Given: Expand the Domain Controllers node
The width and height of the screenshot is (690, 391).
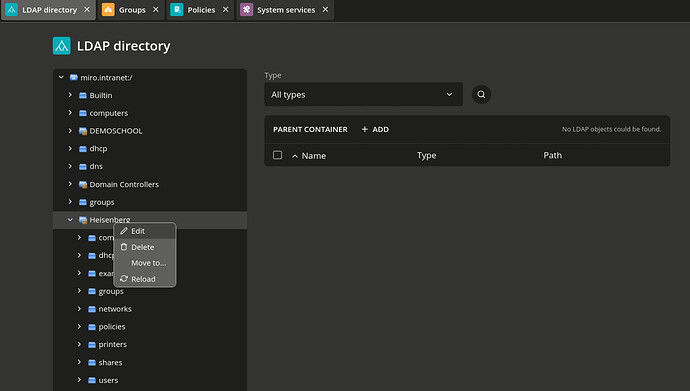Looking at the screenshot, I should [70, 184].
